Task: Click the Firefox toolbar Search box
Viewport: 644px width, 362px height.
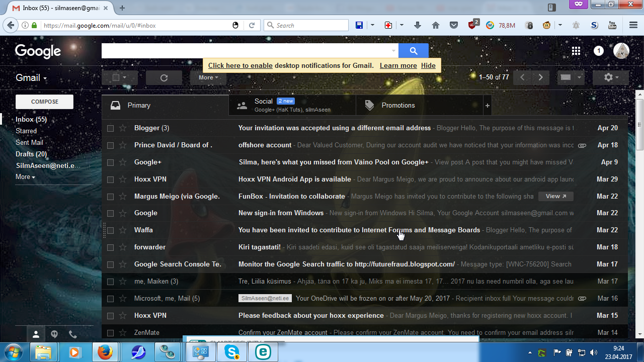Action: [x=306, y=25]
